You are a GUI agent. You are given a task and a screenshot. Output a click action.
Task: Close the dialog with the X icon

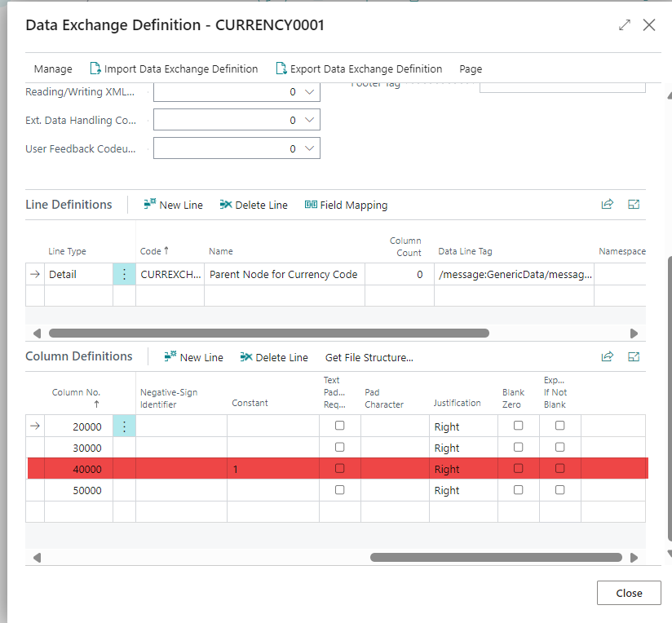click(x=649, y=24)
